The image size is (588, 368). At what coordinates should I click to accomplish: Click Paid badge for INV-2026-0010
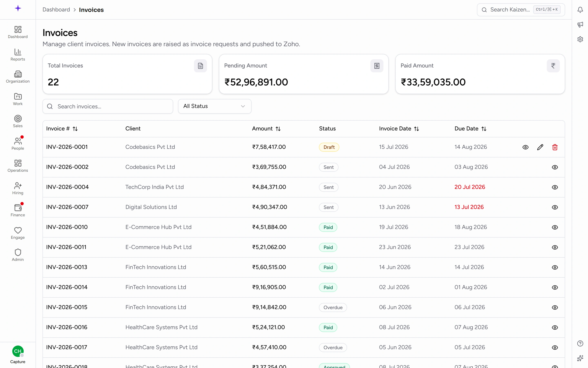click(x=328, y=227)
